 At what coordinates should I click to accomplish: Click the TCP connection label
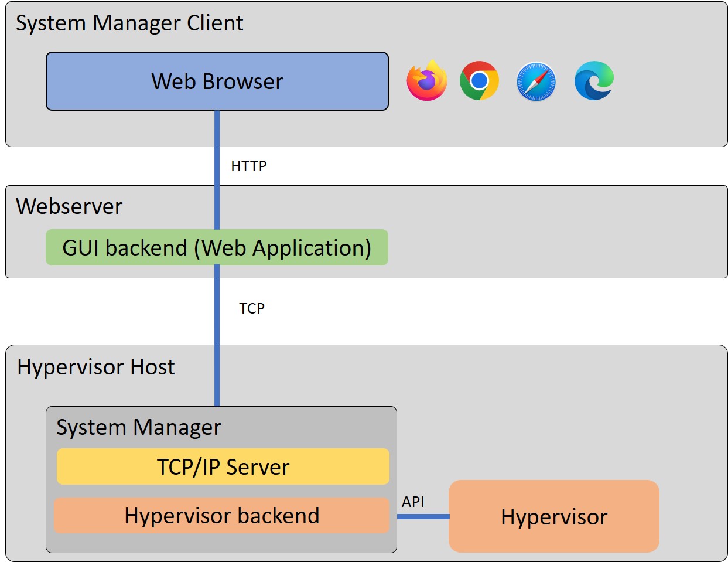(x=252, y=306)
